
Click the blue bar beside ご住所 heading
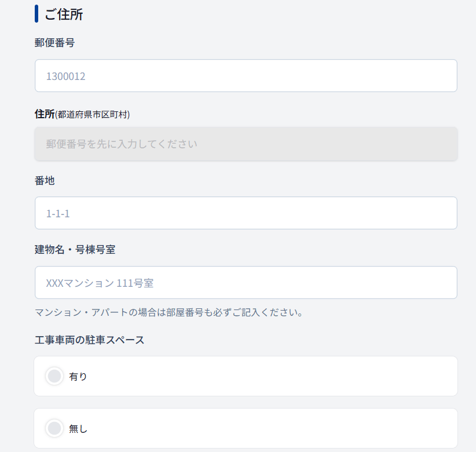[x=36, y=14]
